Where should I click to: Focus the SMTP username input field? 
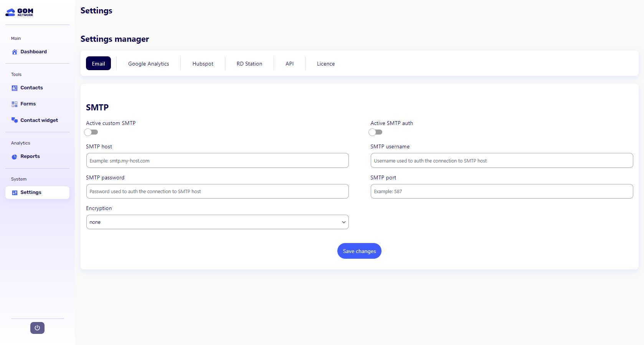coord(502,161)
